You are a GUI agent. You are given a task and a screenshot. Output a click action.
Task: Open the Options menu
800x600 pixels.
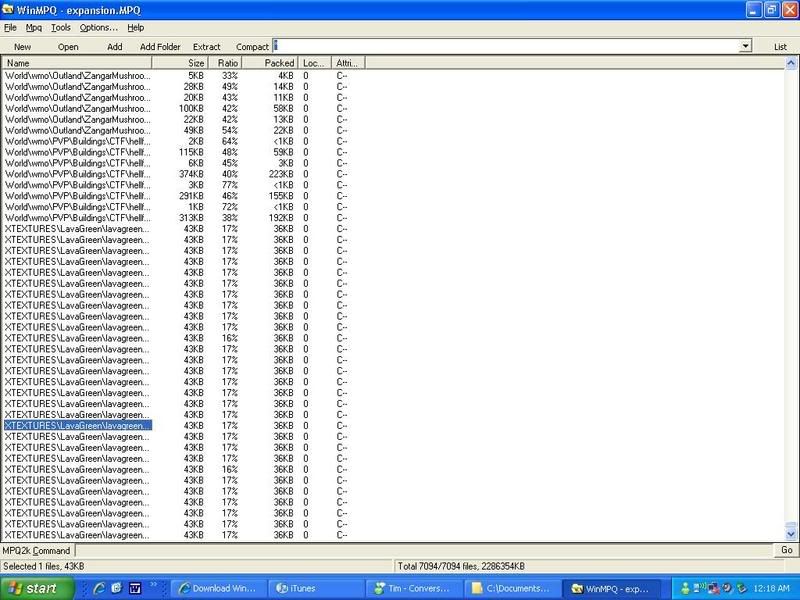tap(98, 28)
